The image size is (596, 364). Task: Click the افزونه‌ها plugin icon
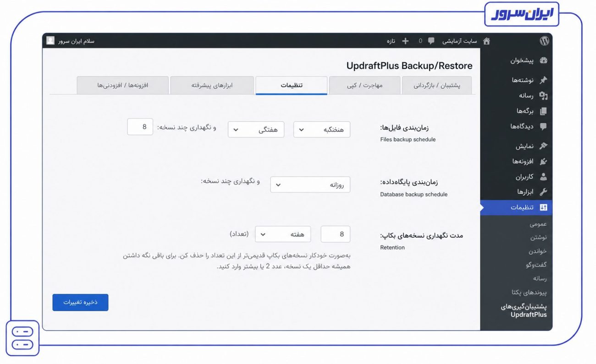click(544, 161)
